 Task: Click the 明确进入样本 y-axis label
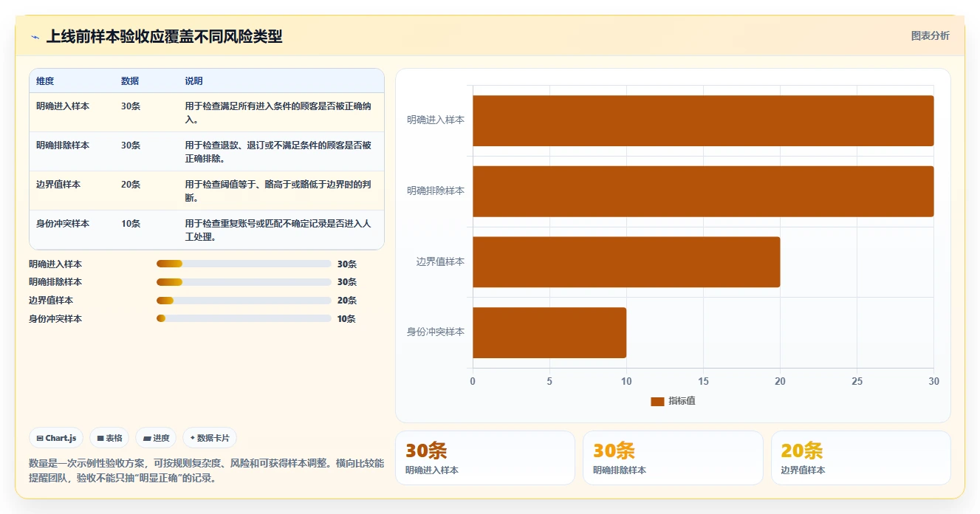436,120
